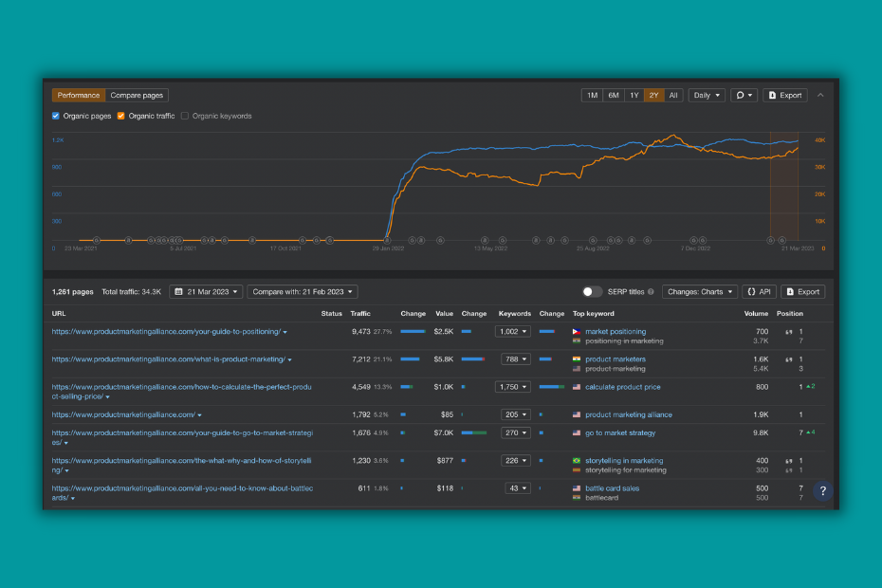
Task: Switch to the Performance tab
Action: (78, 95)
